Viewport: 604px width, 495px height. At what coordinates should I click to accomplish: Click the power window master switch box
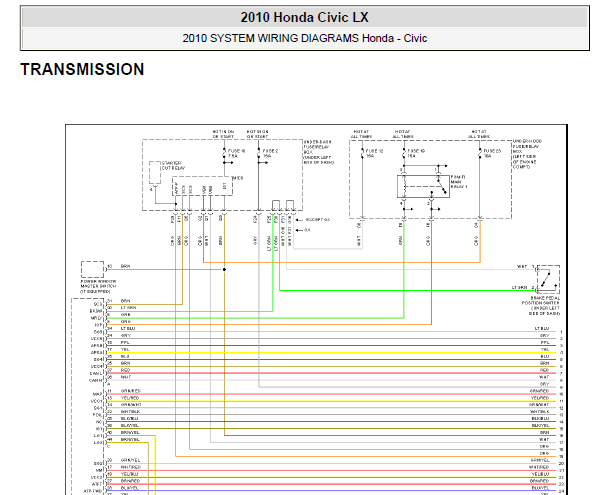(92, 269)
